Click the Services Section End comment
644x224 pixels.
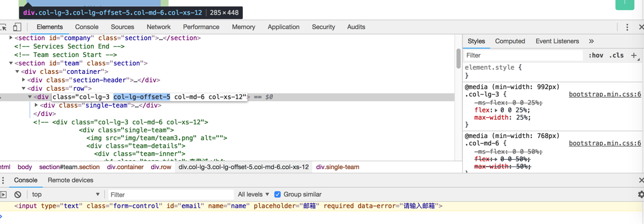tap(70, 46)
